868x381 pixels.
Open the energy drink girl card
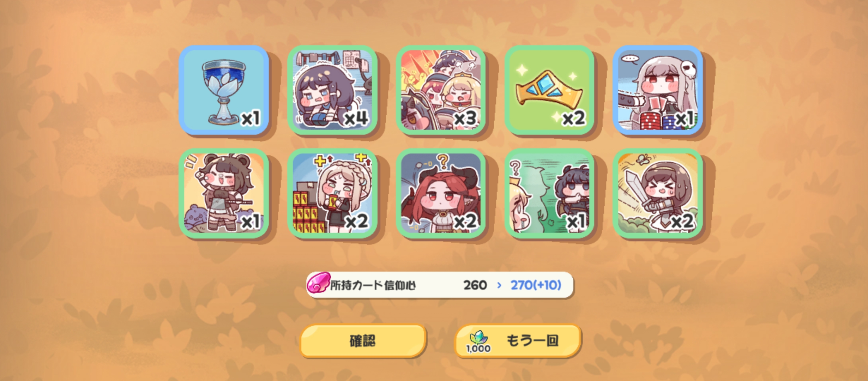tap(332, 193)
